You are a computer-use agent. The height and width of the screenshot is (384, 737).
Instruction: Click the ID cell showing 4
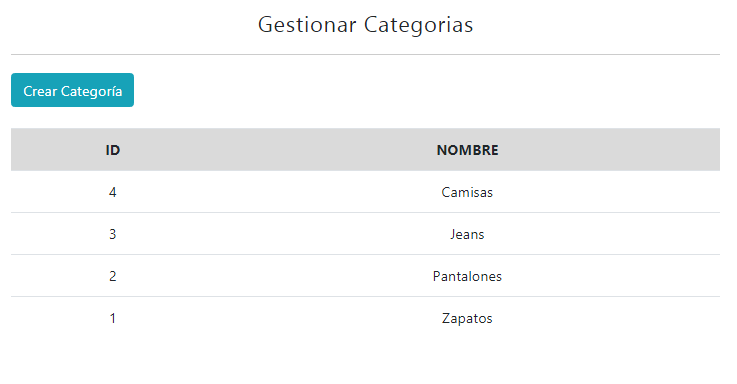113,192
